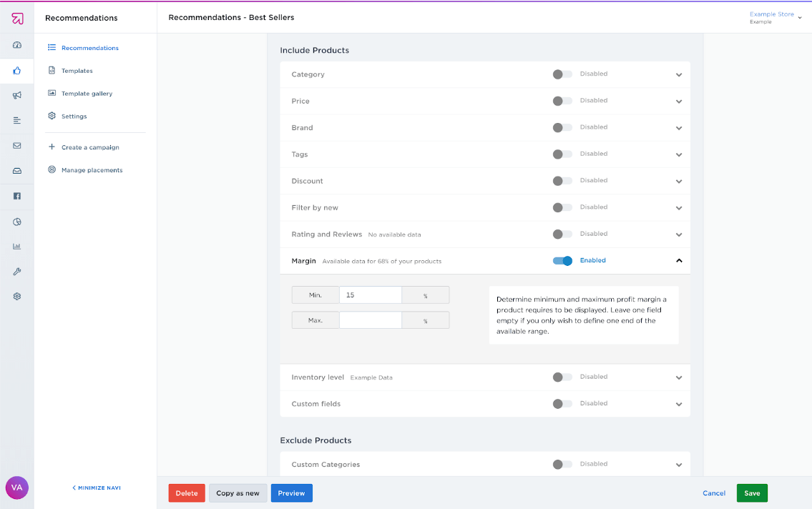Click the cog icon beside Settings

coord(52,116)
